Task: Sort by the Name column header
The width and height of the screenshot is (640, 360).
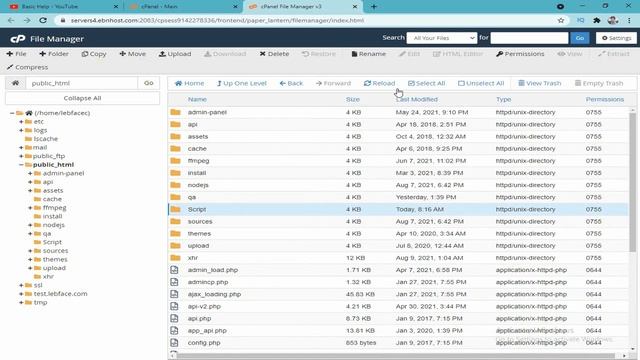Action: (x=197, y=99)
